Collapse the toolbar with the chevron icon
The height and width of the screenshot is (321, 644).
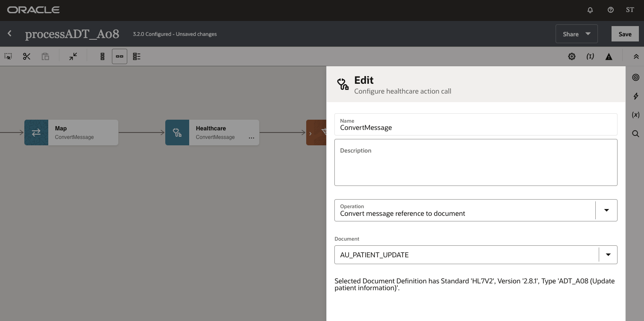coord(636,56)
